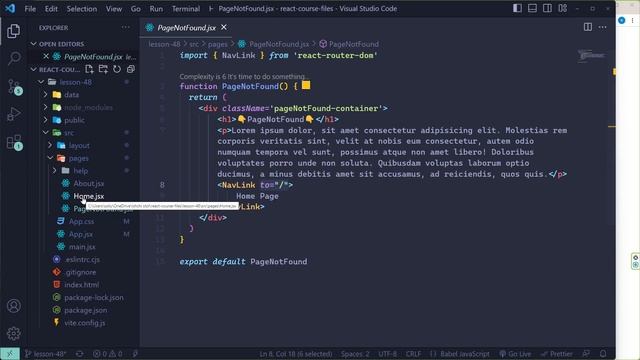This screenshot has height=360, width=640.
Task: Click Prettier in status bar
Action: pyautogui.click(x=557, y=354)
